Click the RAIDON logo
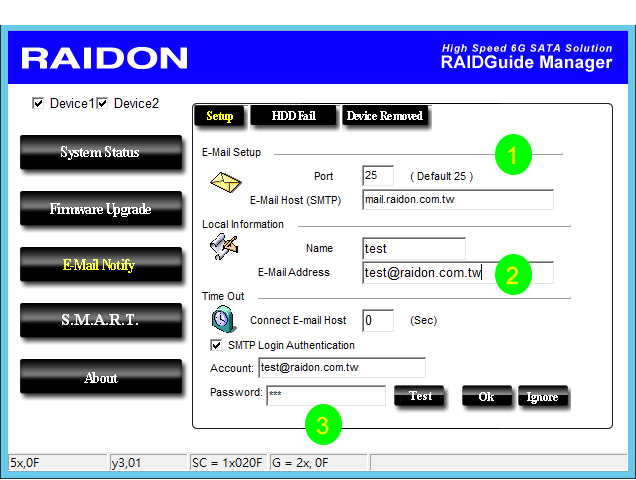This screenshot has height=480, width=636. 104,58
